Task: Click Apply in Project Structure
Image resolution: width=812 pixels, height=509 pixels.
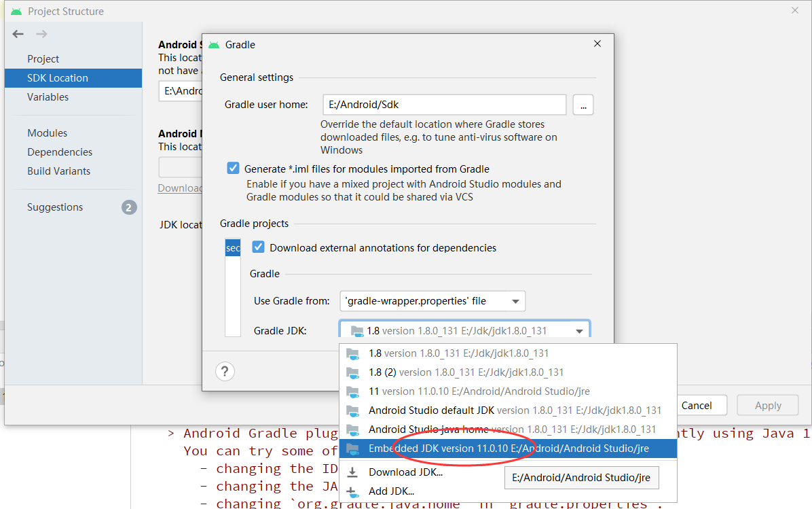Action: click(x=767, y=405)
